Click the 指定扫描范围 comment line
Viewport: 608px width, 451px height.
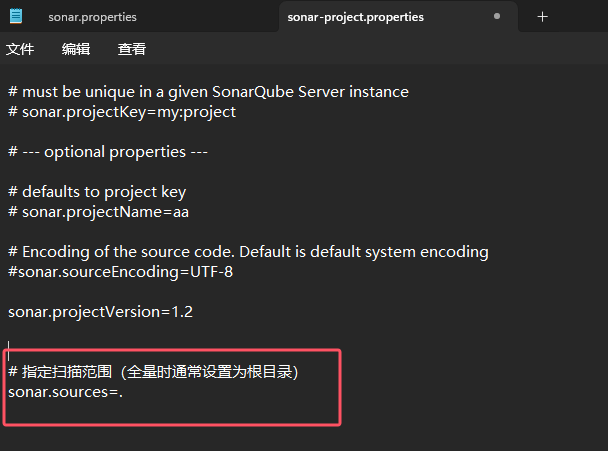click(153, 372)
